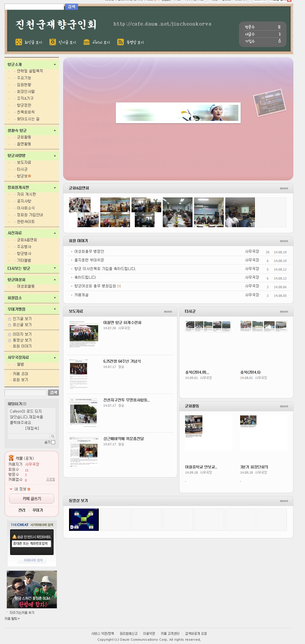Click the new badge next to 향군보
Image resolution: width=305 pixels, height=644 pixels.
[29, 176]
